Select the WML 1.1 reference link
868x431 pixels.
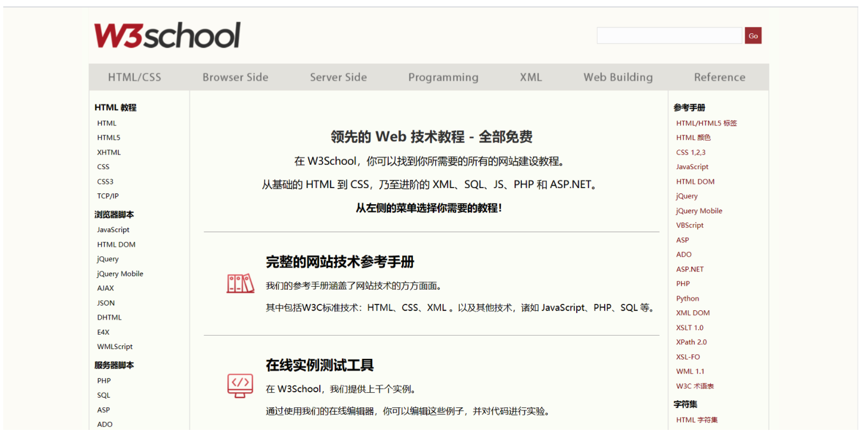690,372
